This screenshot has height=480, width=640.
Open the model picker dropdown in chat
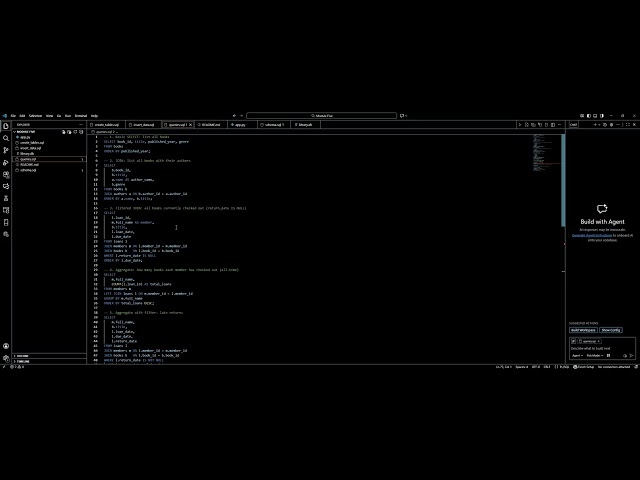[595, 356]
